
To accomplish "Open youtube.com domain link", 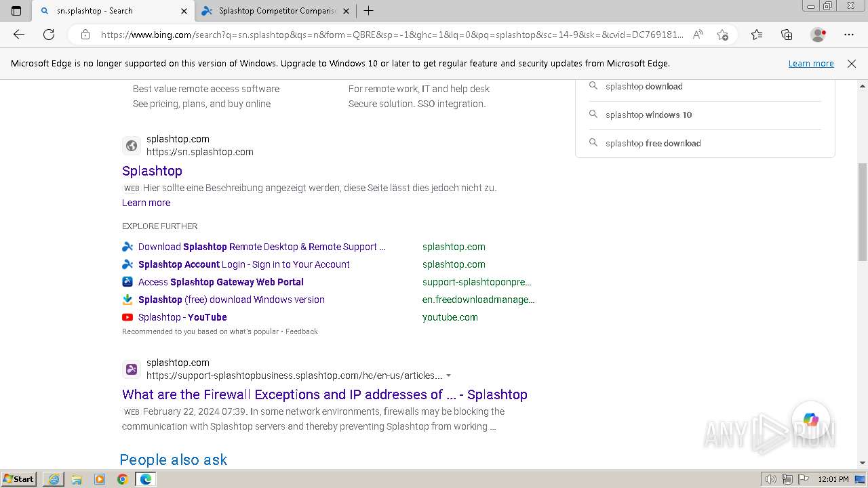I will pyautogui.click(x=450, y=317).
